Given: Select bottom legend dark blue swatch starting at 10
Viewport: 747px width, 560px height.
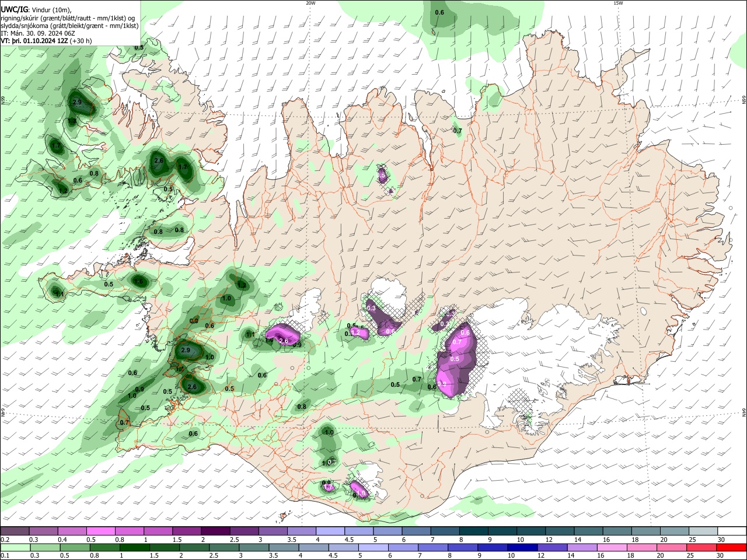Looking at the screenshot, I should tap(521, 547).
